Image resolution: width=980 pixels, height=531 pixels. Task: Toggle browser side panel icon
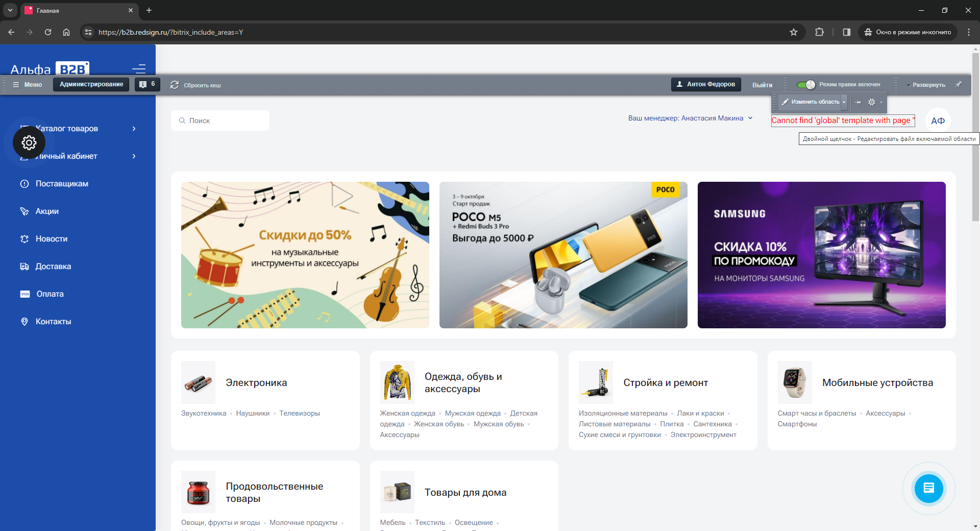pyautogui.click(x=846, y=32)
